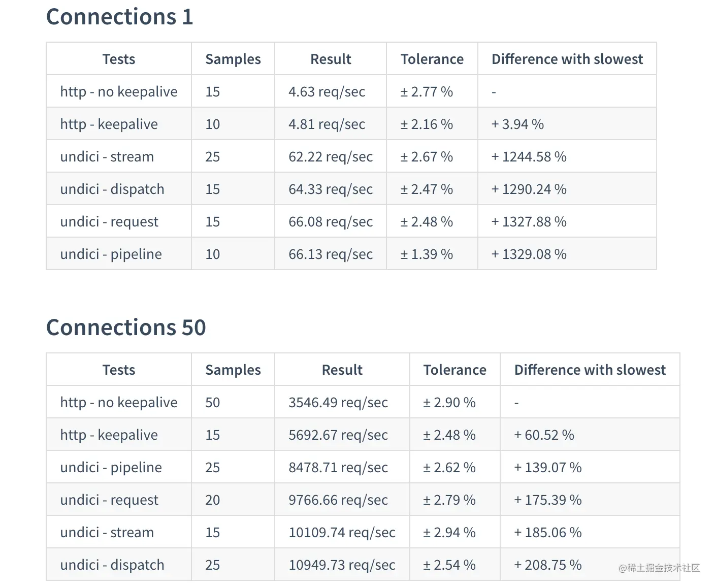The height and width of the screenshot is (588, 715).
Task: Select the + 1244.58 % difference cell
Action: tap(567, 156)
